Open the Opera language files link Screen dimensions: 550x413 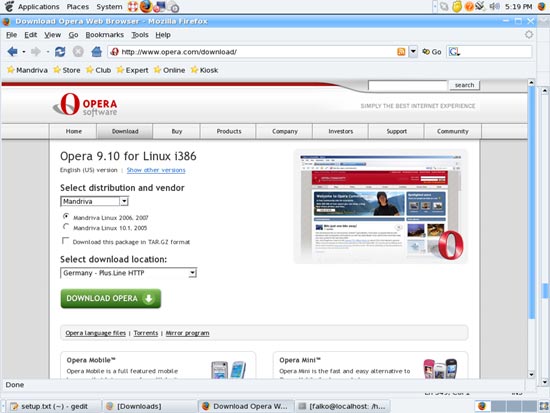point(95,333)
